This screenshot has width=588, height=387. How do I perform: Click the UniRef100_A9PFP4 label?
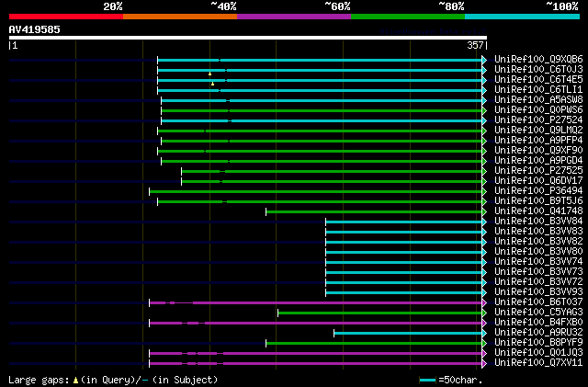pos(538,141)
